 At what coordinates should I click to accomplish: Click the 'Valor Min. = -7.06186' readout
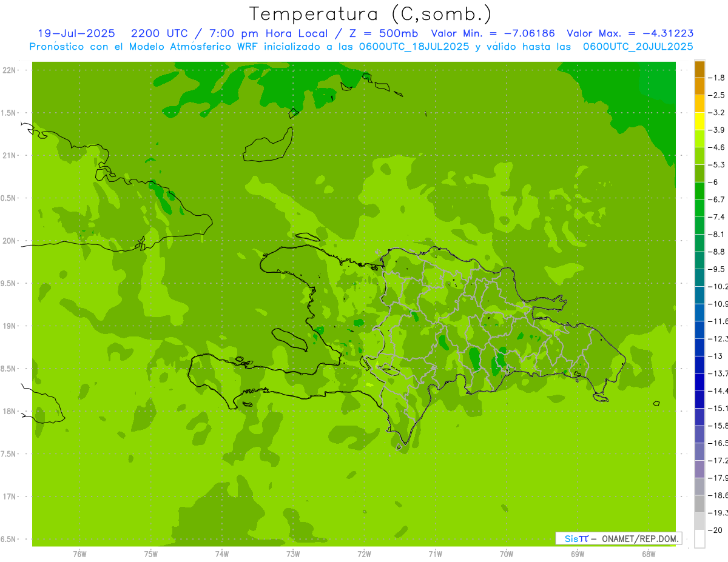[x=493, y=33]
